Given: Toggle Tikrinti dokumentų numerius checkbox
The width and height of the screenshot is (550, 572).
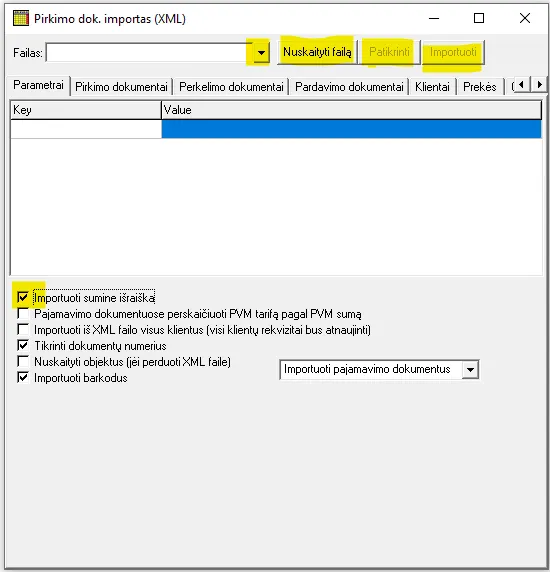Looking at the screenshot, I should click(23, 345).
